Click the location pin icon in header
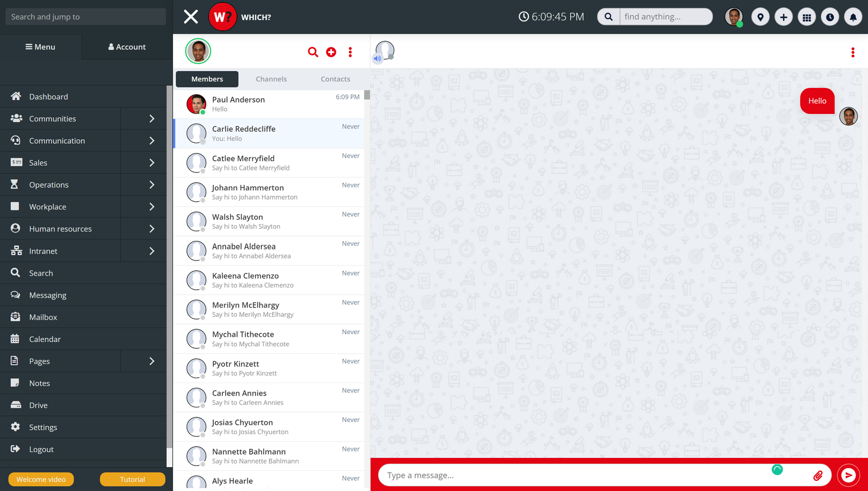This screenshot has height=491, width=868. (x=761, y=17)
